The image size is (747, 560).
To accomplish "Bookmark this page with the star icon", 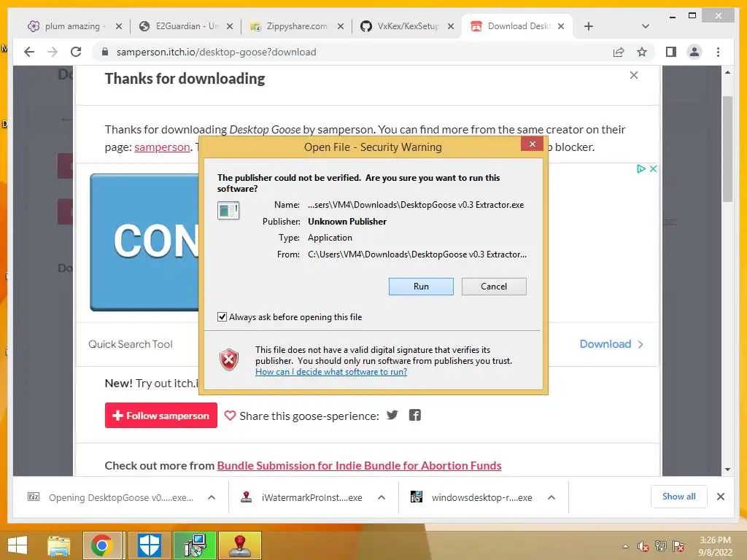I will pos(642,52).
